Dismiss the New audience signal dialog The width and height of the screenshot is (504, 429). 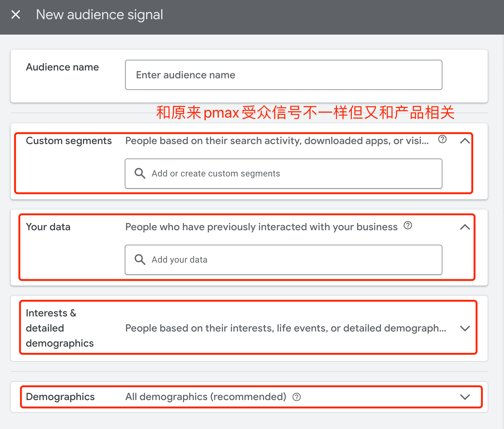point(16,14)
